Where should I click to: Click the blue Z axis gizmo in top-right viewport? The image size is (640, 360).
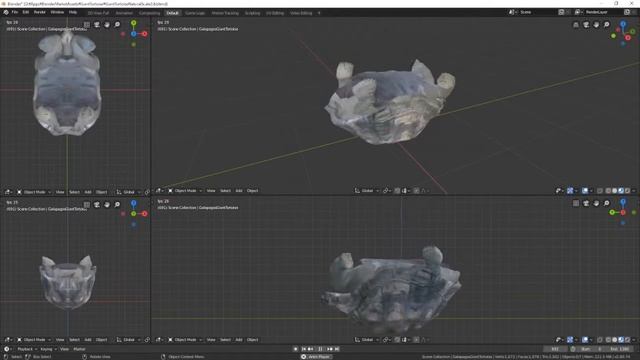623,24
